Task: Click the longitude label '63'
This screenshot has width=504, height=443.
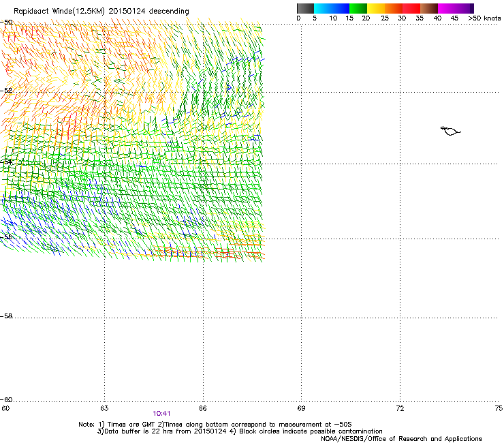Action: tap(104, 408)
